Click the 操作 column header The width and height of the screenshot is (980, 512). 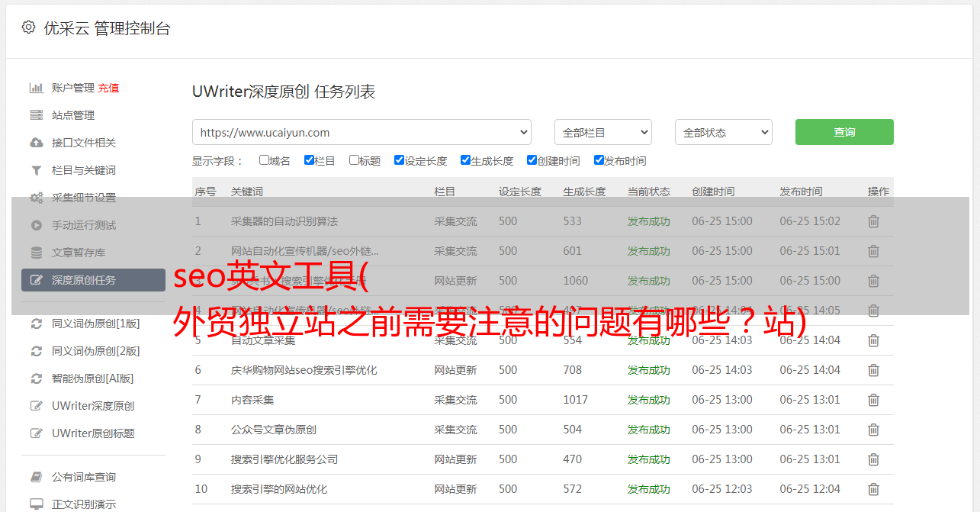pos(879,192)
